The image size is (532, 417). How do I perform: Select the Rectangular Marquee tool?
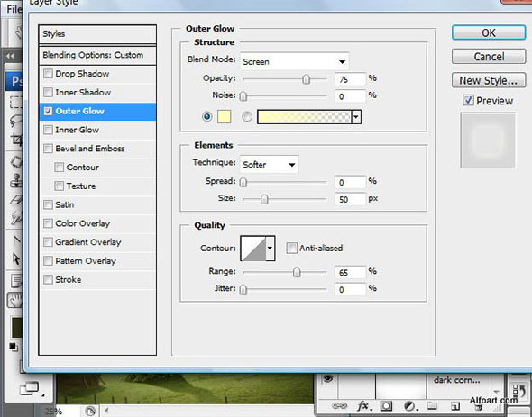click(x=15, y=102)
